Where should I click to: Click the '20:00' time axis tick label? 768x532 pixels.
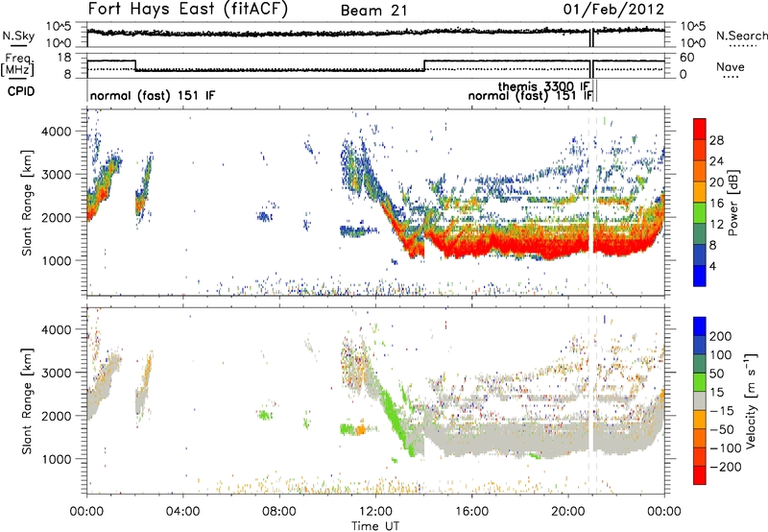[568, 512]
